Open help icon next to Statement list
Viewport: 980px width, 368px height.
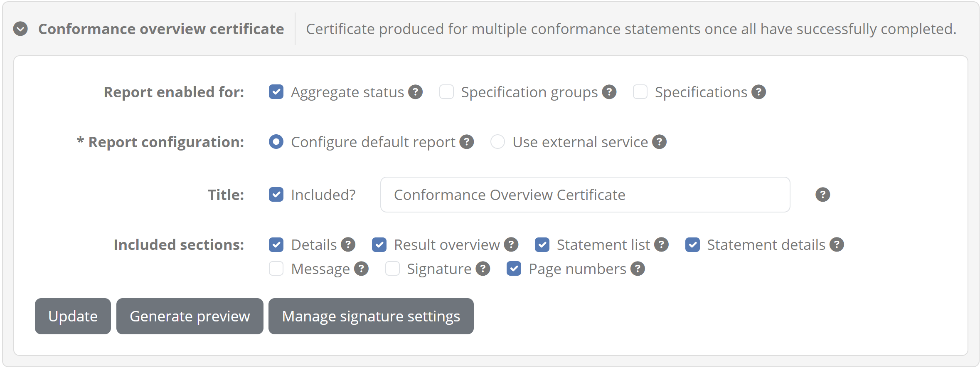(661, 245)
